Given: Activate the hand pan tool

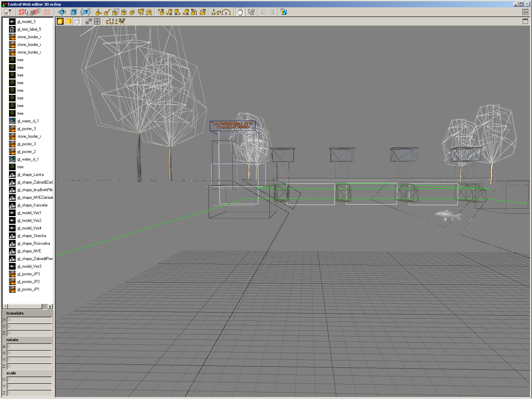Looking at the screenshot, I should (x=240, y=12).
